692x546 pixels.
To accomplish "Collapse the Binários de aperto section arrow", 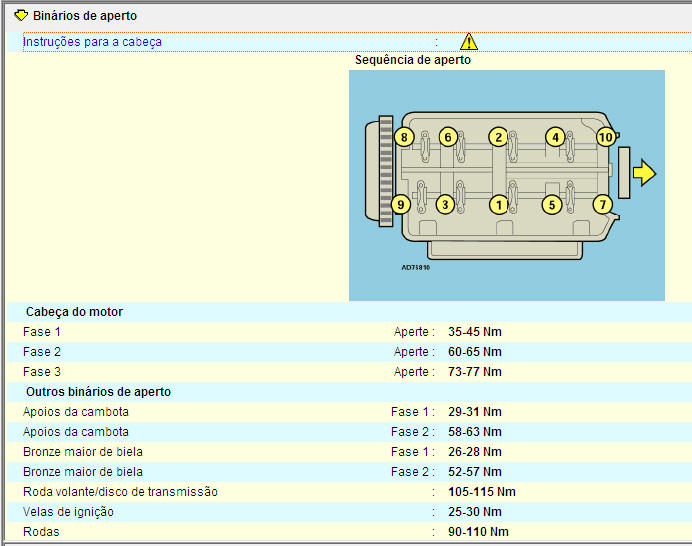I will coord(20,16).
